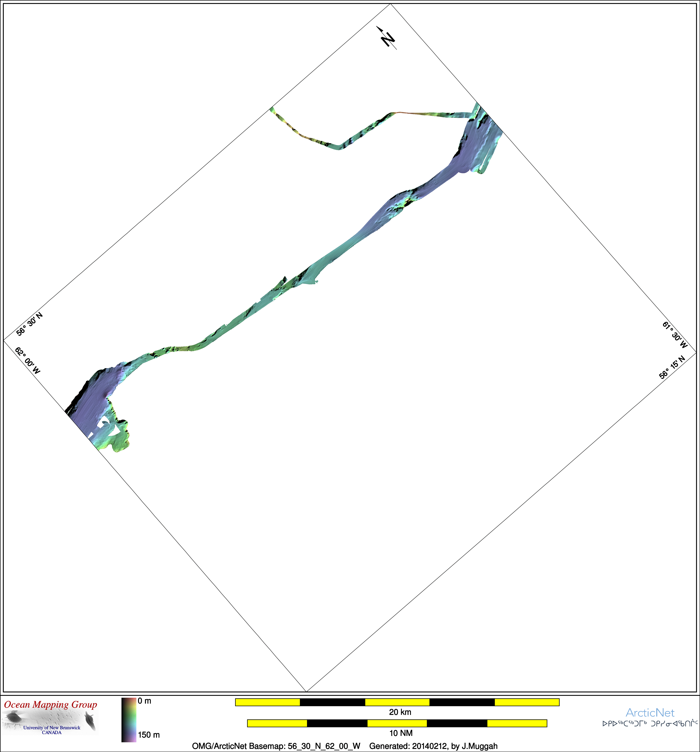Screen dimensions: 700x752
Task: Click the 0 m depth legend label
Action: [144, 701]
